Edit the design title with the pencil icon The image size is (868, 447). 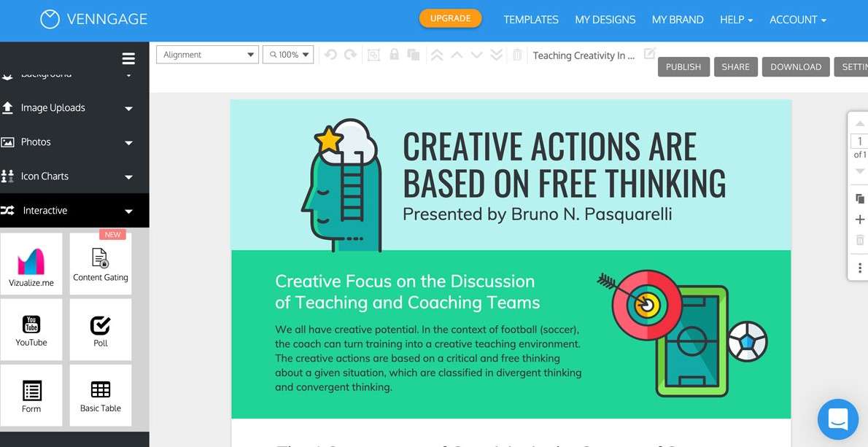(649, 54)
